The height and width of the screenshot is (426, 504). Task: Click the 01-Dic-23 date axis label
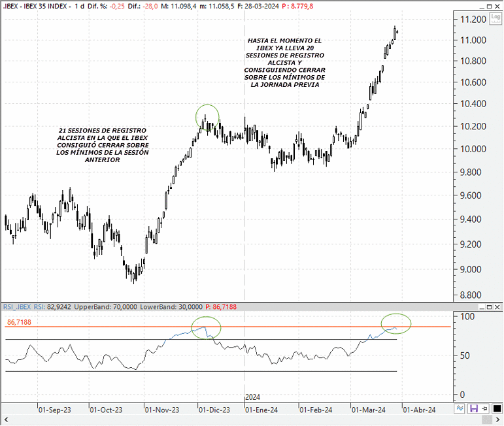click(x=214, y=410)
